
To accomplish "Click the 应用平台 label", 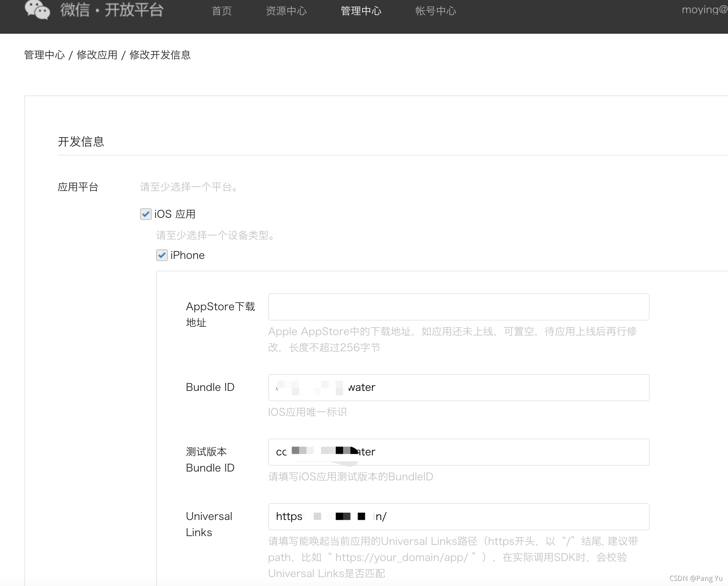I will click(x=78, y=187).
